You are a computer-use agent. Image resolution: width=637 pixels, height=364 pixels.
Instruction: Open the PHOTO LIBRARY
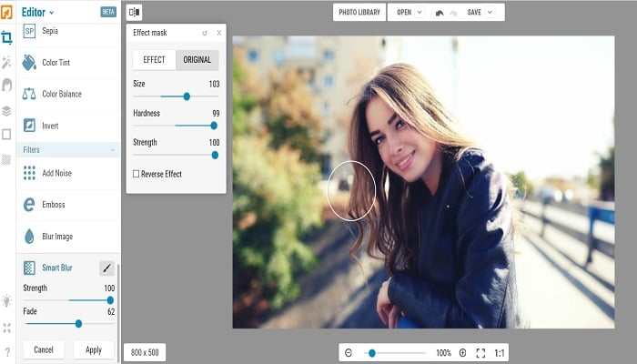pos(359,12)
